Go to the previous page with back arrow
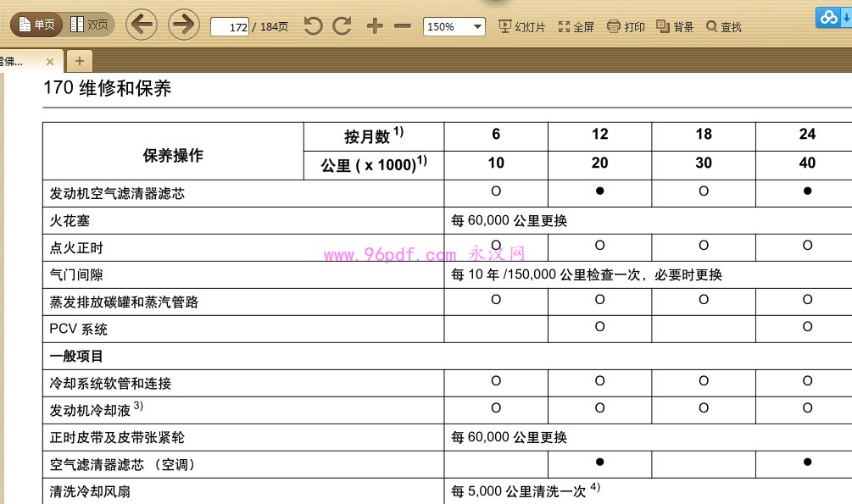Viewport: 852px width, 504px height. click(142, 25)
